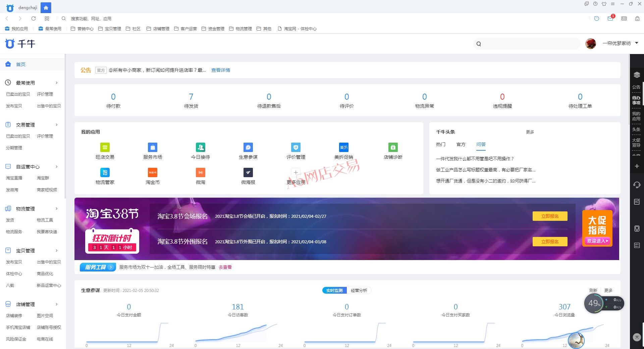
Task: Switch to 经营分析 view toggle
Action: 359,291
